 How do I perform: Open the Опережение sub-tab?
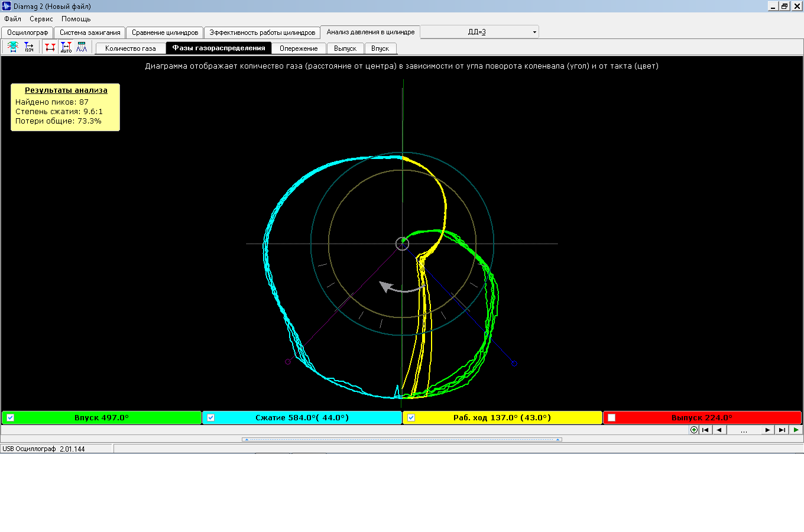(x=299, y=48)
